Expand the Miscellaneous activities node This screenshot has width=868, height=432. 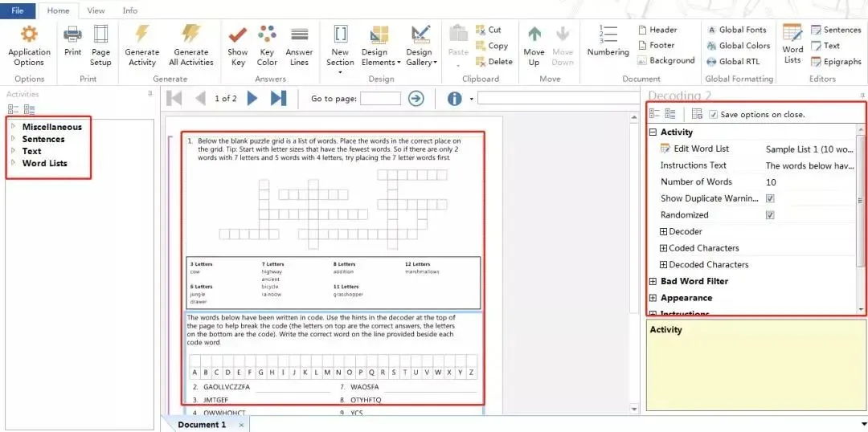[x=13, y=127]
